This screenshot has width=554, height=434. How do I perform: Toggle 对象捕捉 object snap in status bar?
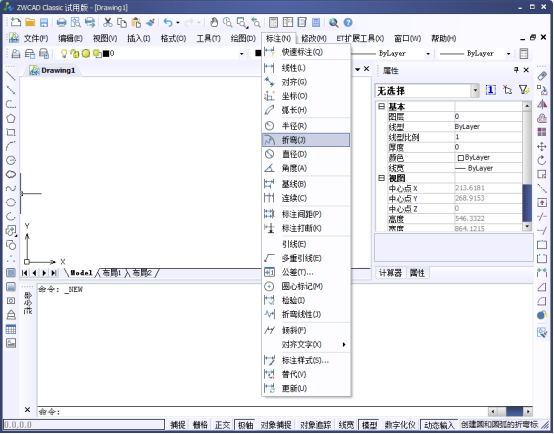276,425
